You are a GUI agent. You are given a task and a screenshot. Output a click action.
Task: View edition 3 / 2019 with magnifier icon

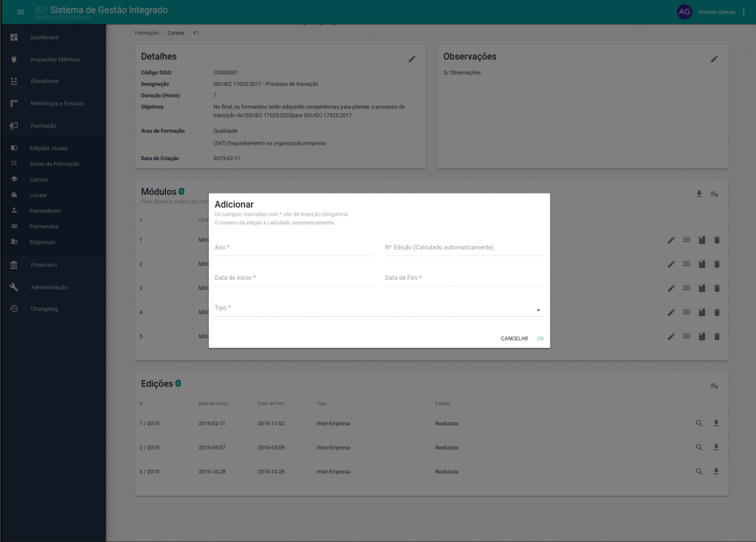699,472
